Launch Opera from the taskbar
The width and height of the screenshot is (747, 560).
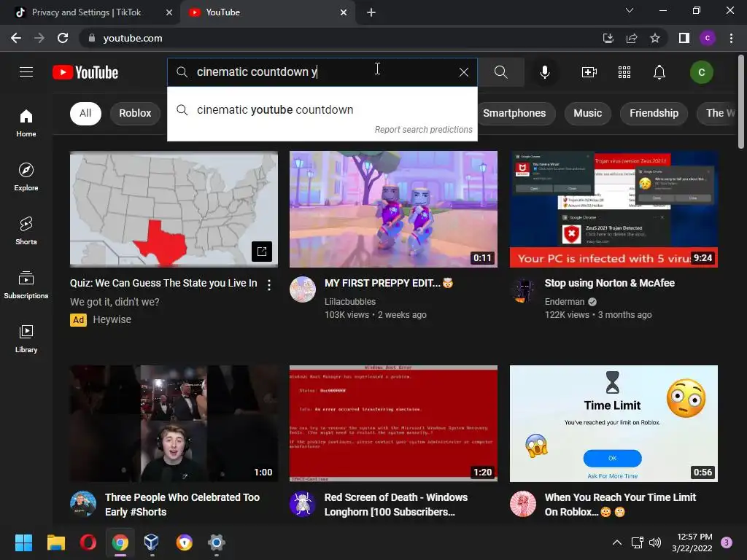point(88,542)
